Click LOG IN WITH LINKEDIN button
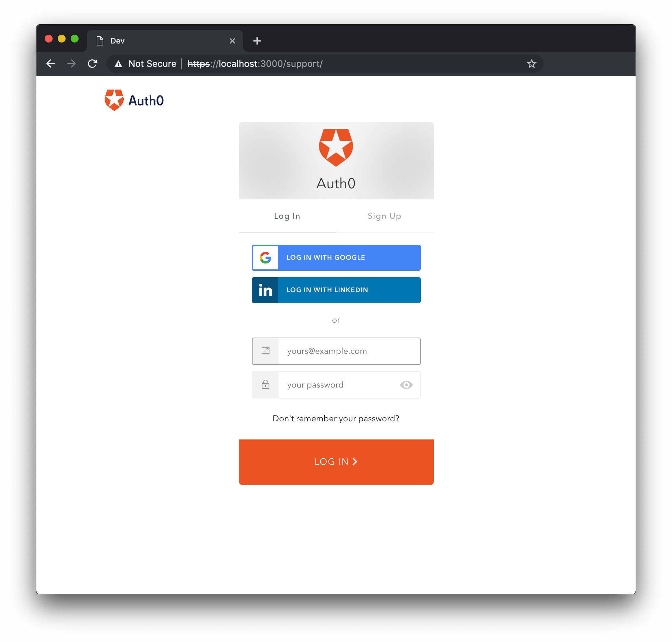 pos(336,290)
